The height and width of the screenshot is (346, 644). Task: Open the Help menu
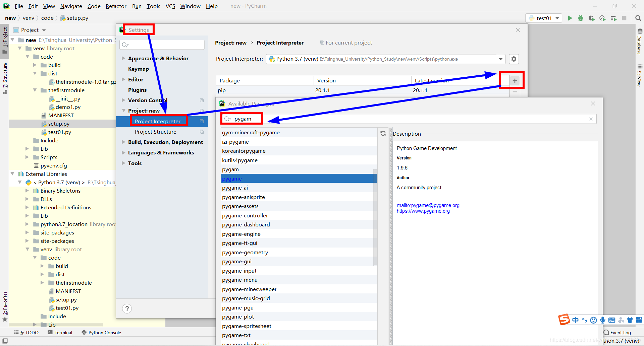(x=212, y=6)
